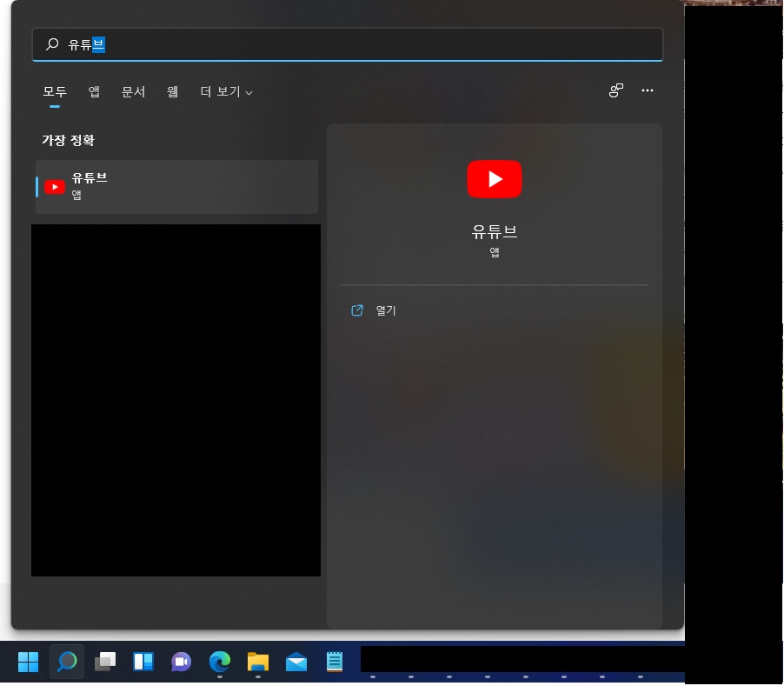784x686 pixels.
Task: Open Notepad from the taskbar
Action: (335, 662)
